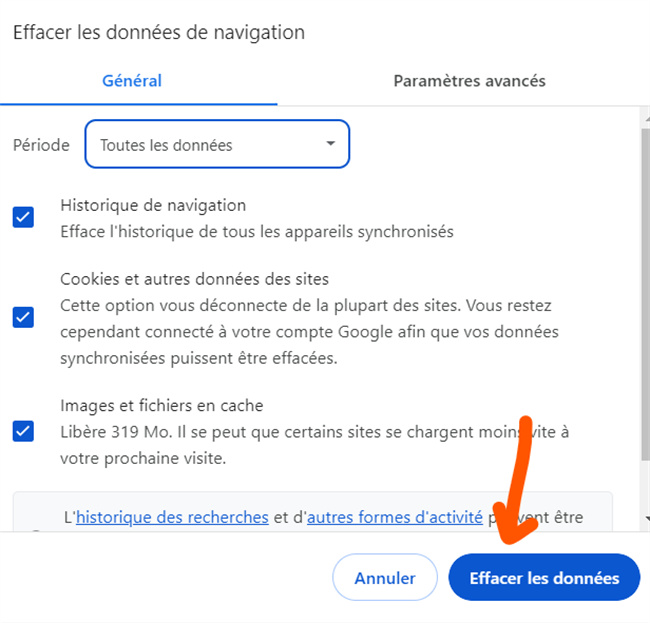Select the "Cookies et autres données des sites" label
Screen dimensions: 650x623
[194, 279]
